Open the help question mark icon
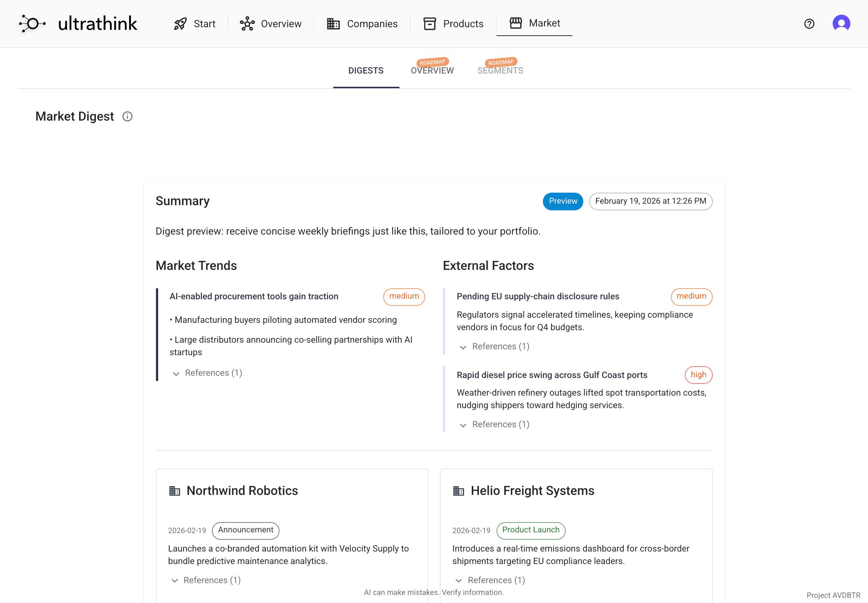The image size is (868, 603). pos(809,24)
